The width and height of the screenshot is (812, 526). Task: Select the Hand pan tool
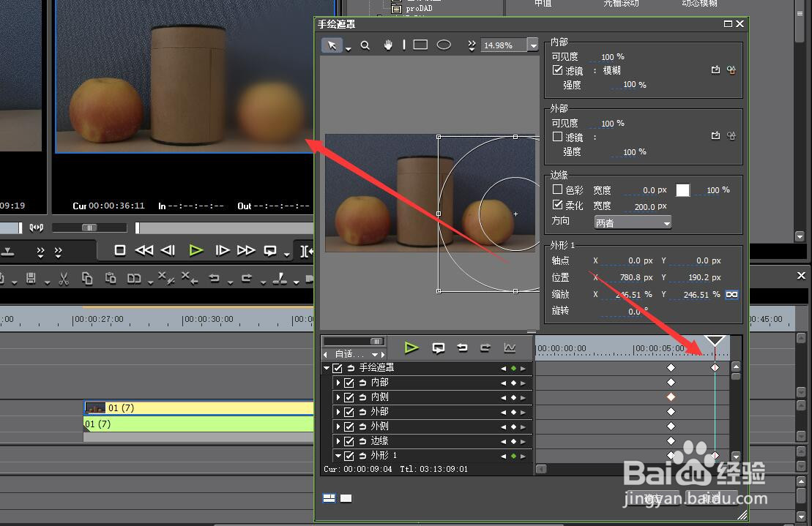[387, 45]
